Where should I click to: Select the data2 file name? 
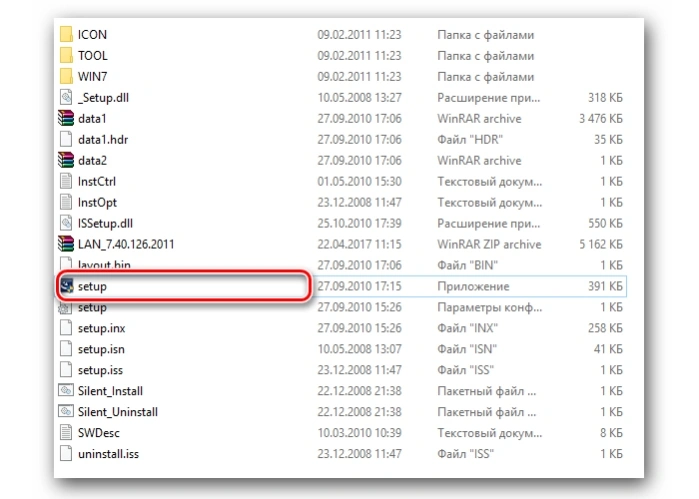pyautogui.click(x=92, y=161)
